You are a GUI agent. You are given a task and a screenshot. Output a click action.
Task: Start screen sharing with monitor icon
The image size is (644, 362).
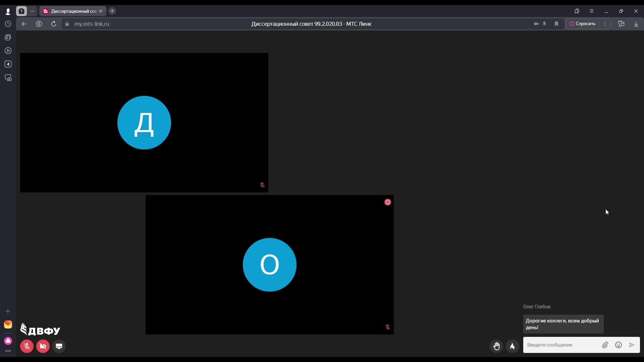(59, 346)
